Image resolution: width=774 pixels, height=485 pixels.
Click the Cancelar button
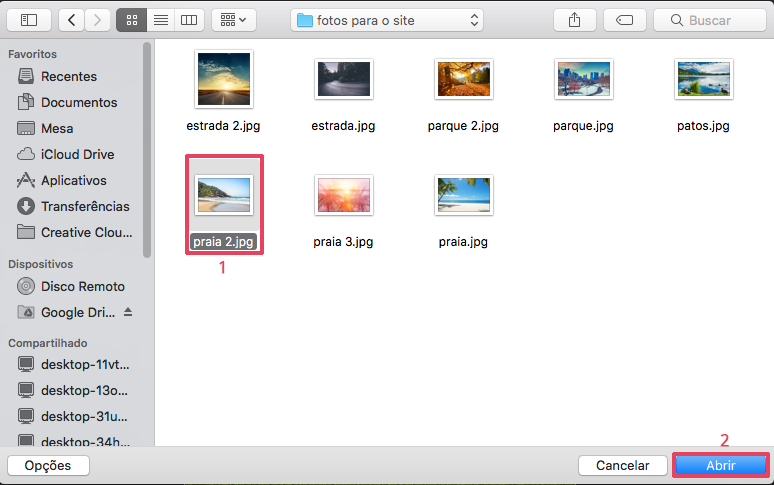[x=622, y=465]
